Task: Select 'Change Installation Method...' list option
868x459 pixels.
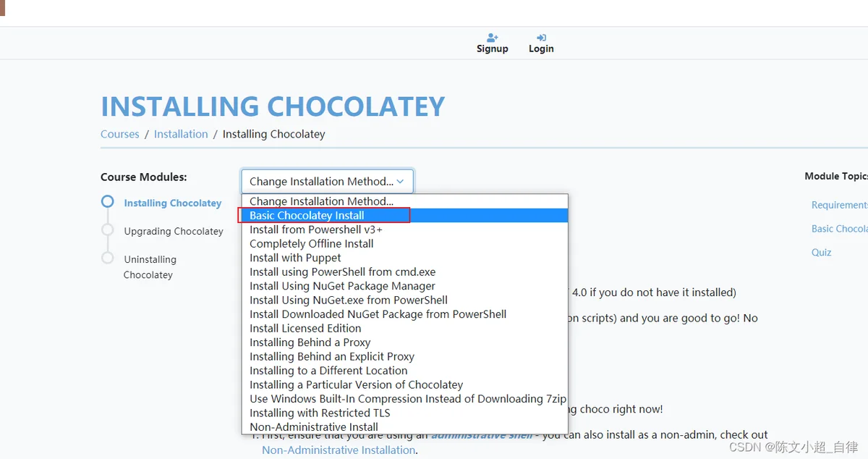Action: [405, 201]
